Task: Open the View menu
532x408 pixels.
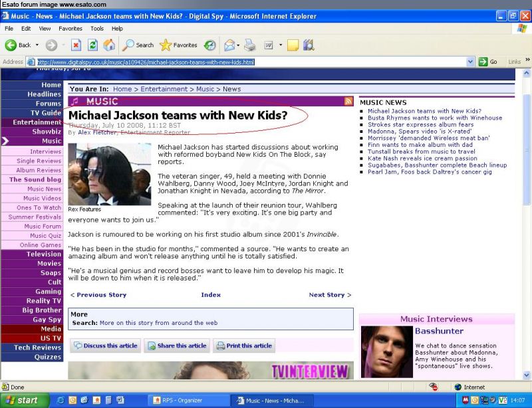Action: pyautogui.click(x=45, y=29)
